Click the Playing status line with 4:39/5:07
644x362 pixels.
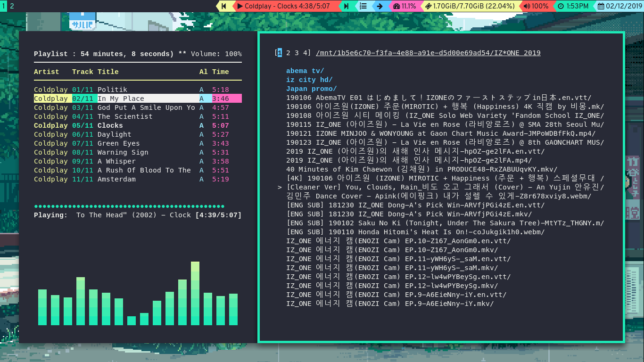click(x=138, y=215)
